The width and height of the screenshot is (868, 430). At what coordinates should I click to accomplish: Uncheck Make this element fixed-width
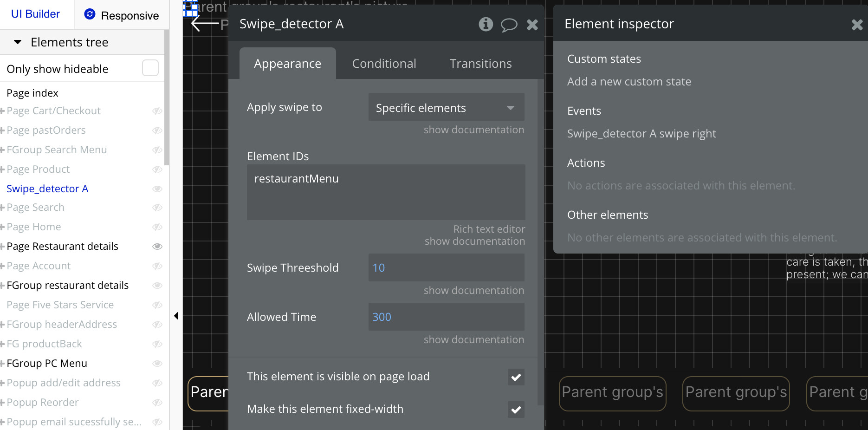click(x=515, y=410)
